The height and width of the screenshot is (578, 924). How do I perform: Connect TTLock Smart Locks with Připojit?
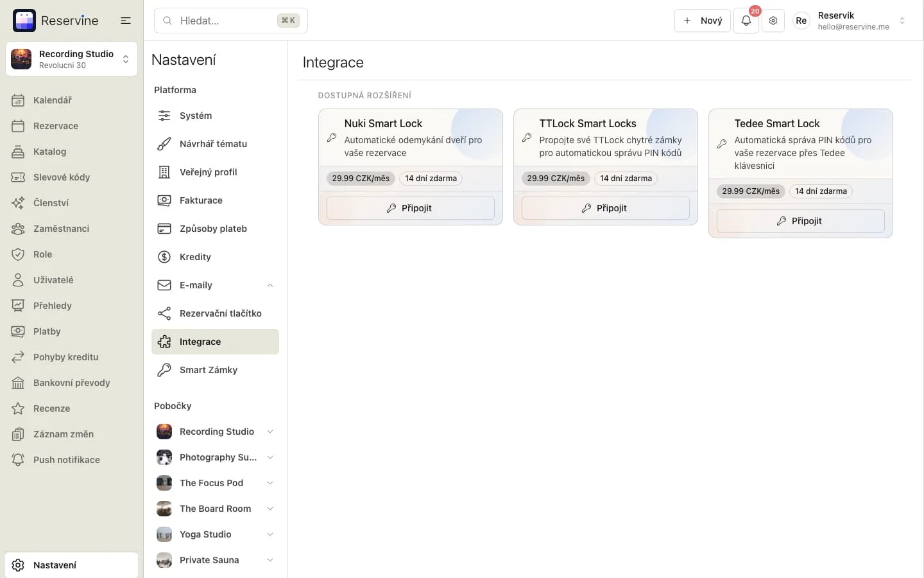point(606,208)
